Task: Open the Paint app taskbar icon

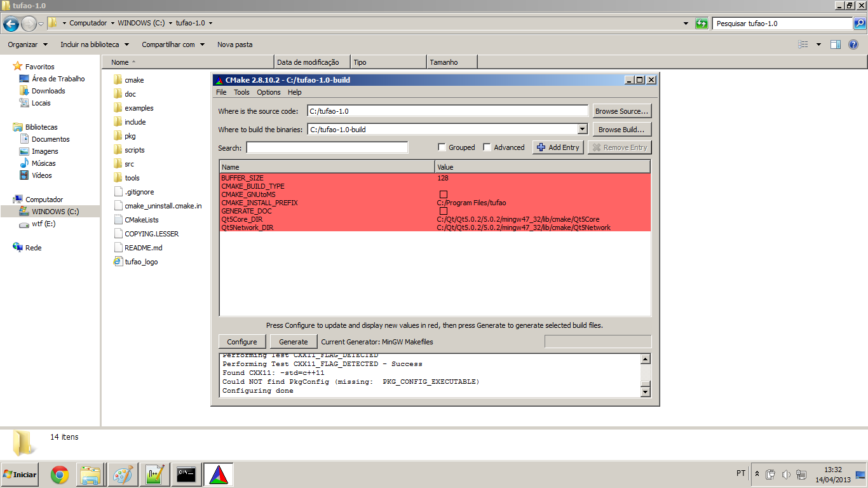Action: 123,475
